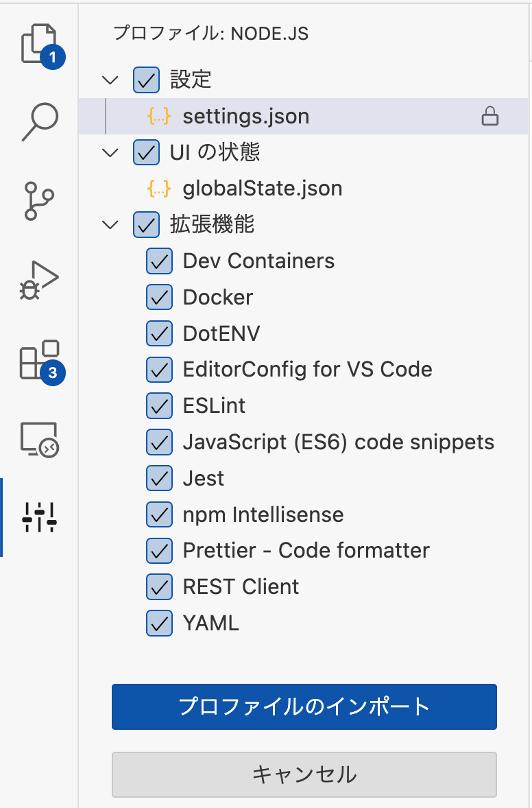Viewport: 532px width, 808px height.
Task: Toggle the JavaScript (ES6) code snippets checkbox
Action: click(x=159, y=442)
